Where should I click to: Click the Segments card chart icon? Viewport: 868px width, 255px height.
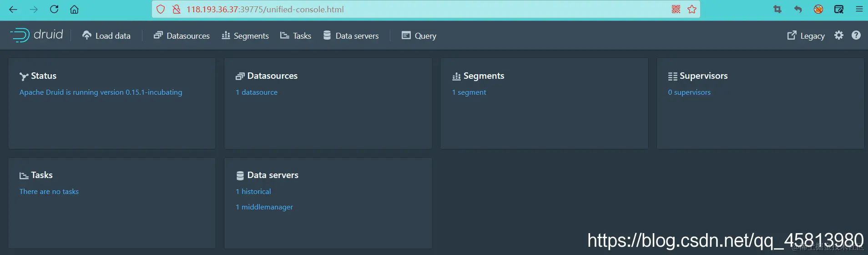click(456, 76)
